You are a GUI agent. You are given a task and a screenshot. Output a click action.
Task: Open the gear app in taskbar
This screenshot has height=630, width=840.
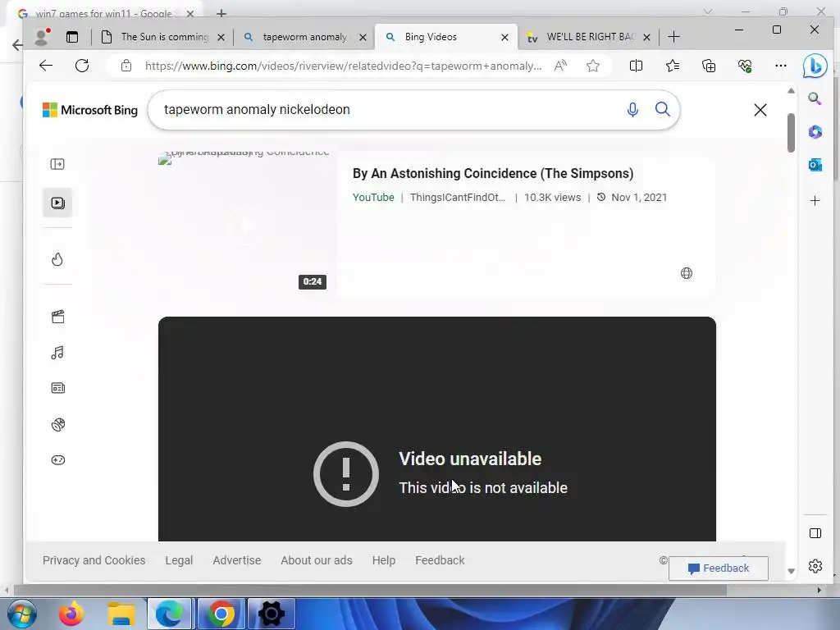[271, 614]
